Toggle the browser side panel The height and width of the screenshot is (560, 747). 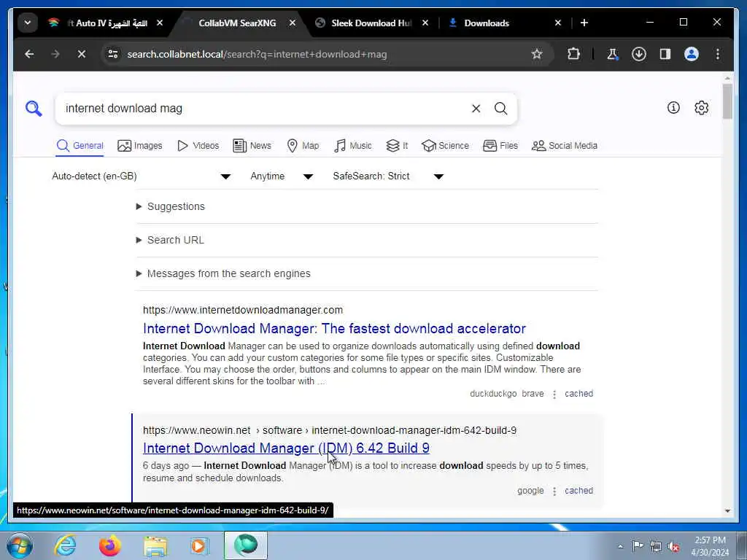pyautogui.click(x=665, y=54)
